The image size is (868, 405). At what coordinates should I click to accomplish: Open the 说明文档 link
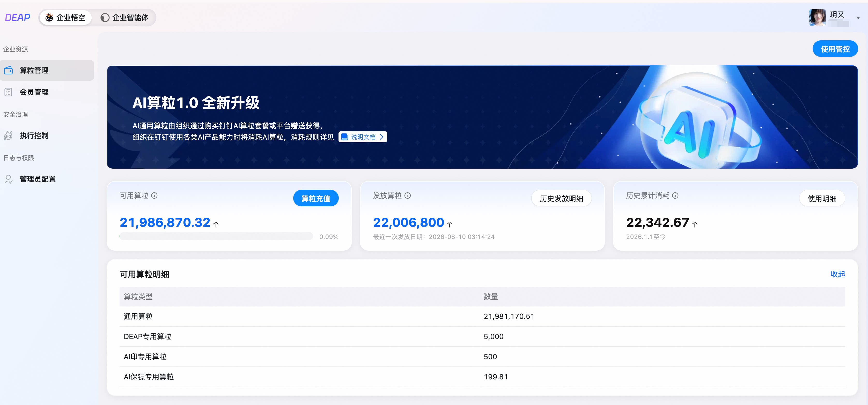(x=363, y=137)
